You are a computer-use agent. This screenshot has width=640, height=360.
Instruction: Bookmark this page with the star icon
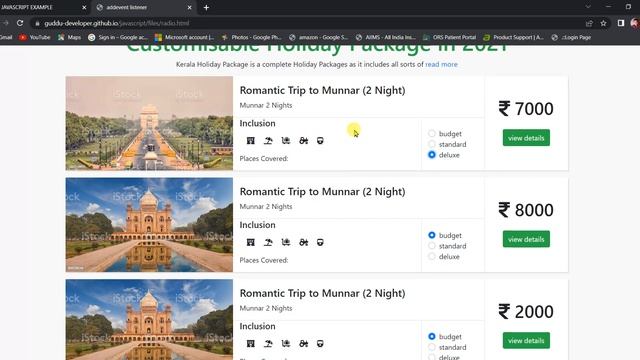(603, 23)
